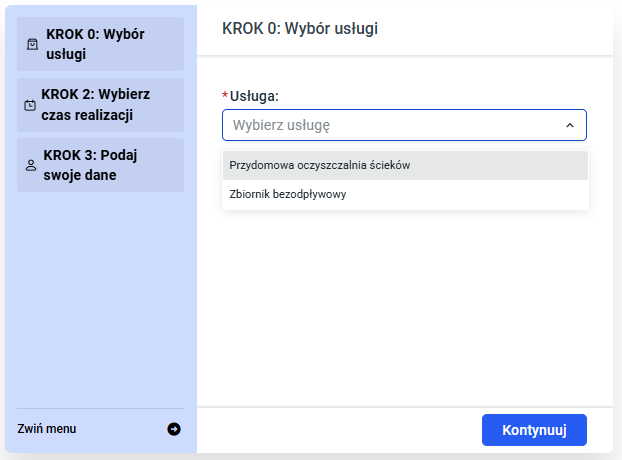Viewport: 622px width, 460px height.
Task: Click the arrow icon next to Zwiń menu
Action: 174,429
